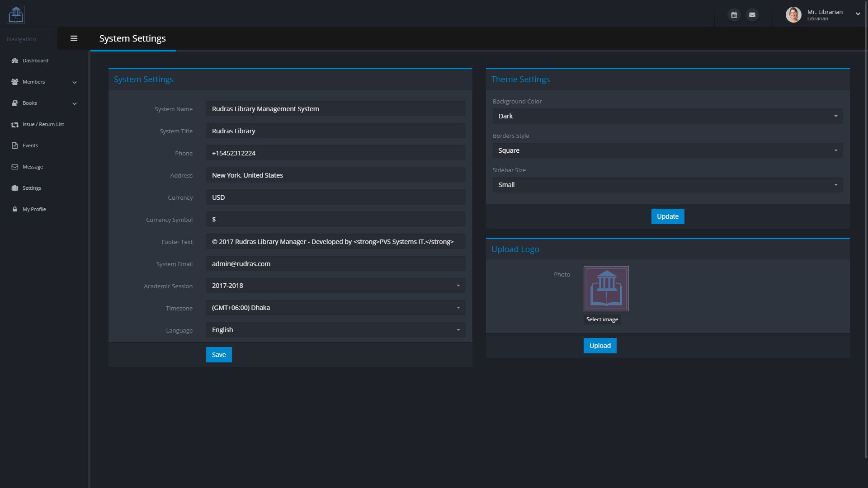Open the Borders Style dropdown

pyautogui.click(x=667, y=150)
